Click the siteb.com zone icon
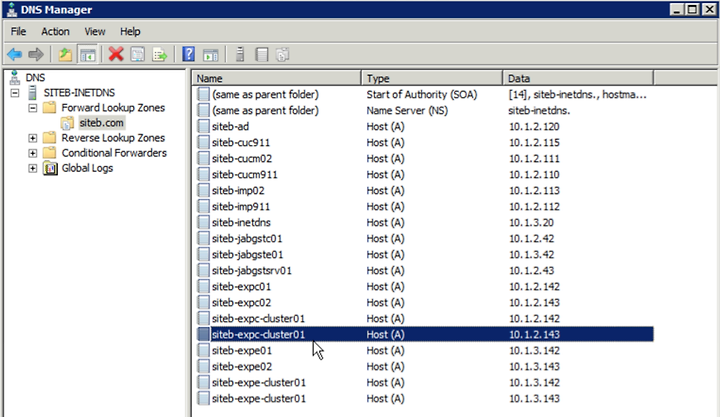Viewport: 720px width, 417px height. pyautogui.click(x=67, y=123)
